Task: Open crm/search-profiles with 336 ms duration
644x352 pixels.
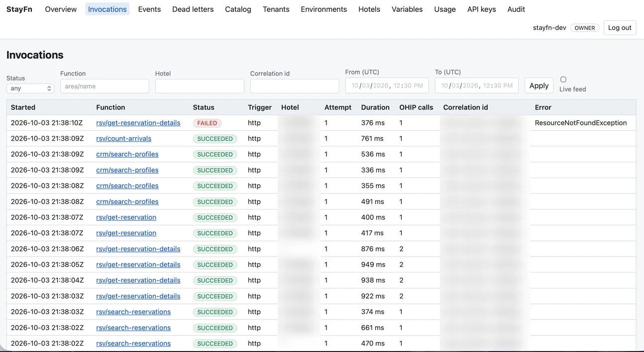Action: [127, 170]
